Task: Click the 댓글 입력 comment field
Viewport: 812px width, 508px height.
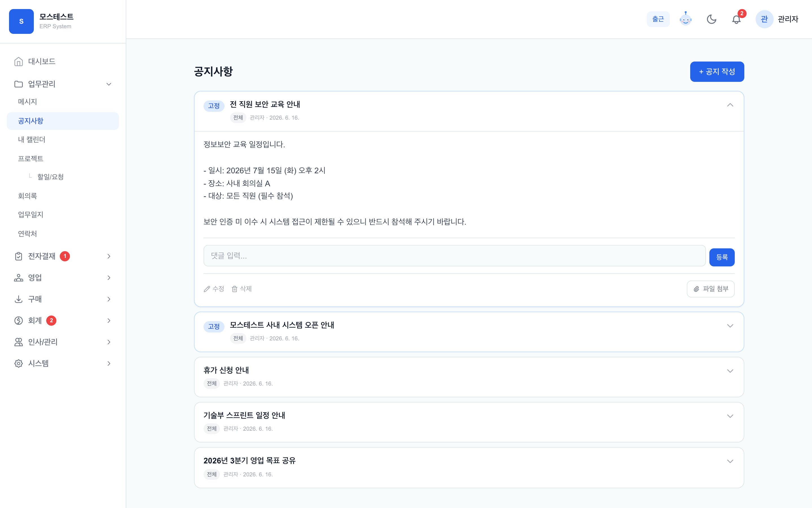Action: click(454, 256)
